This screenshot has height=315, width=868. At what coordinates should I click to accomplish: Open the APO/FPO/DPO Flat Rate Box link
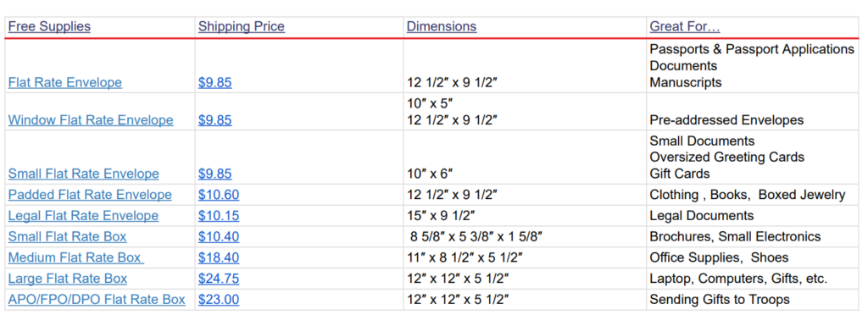click(97, 300)
